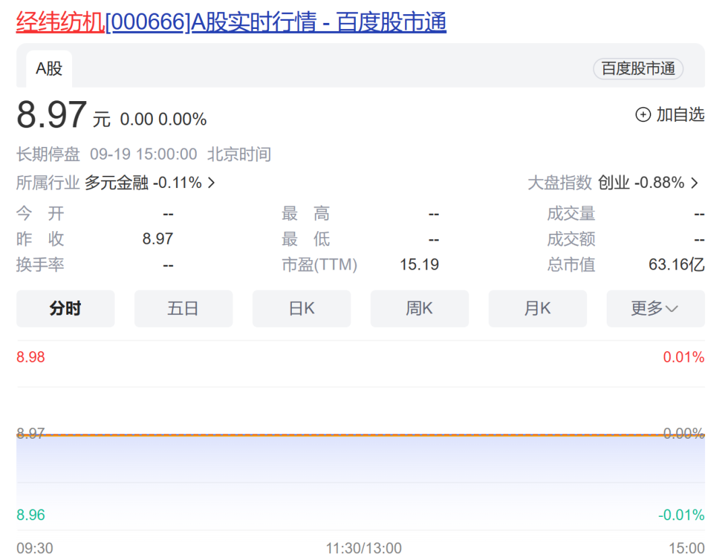Switch to the 日K chart tab
The image size is (728, 560).
pos(301,309)
